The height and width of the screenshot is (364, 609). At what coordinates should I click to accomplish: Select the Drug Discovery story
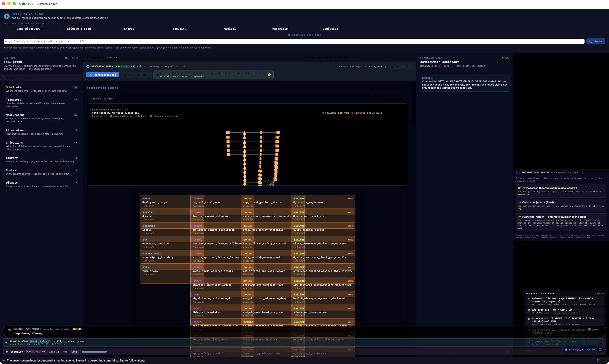28,29
